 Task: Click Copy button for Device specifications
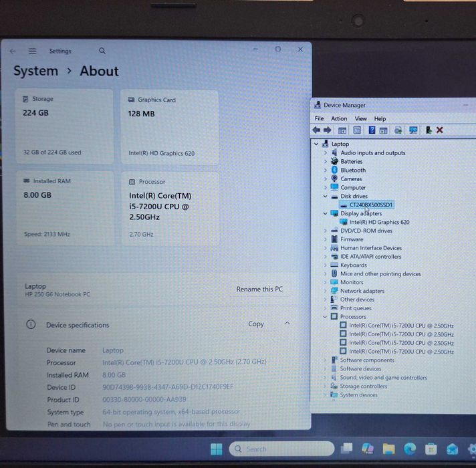pyautogui.click(x=256, y=324)
